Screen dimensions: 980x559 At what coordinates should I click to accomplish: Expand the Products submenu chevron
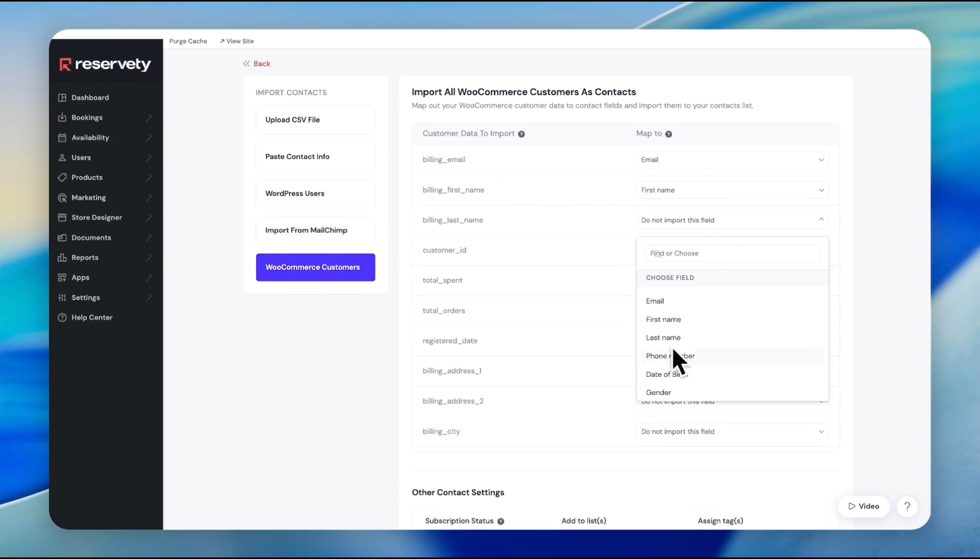(x=149, y=178)
